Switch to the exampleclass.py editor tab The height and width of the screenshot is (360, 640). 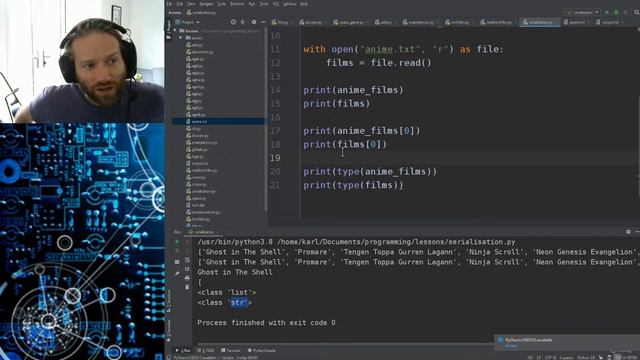[x=421, y=22]
